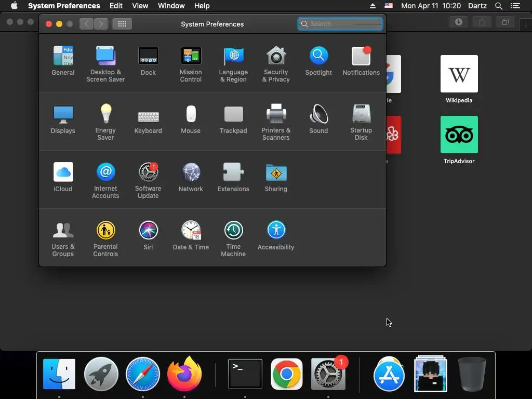The image size is (532, 399).
Task: Open Launchpad from the Dock
Action: [x=101, y=374]
